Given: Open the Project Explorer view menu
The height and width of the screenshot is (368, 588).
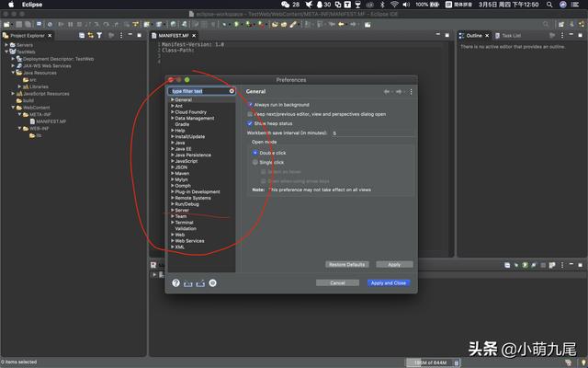Looking at the screenshot, I should [121, 35].
